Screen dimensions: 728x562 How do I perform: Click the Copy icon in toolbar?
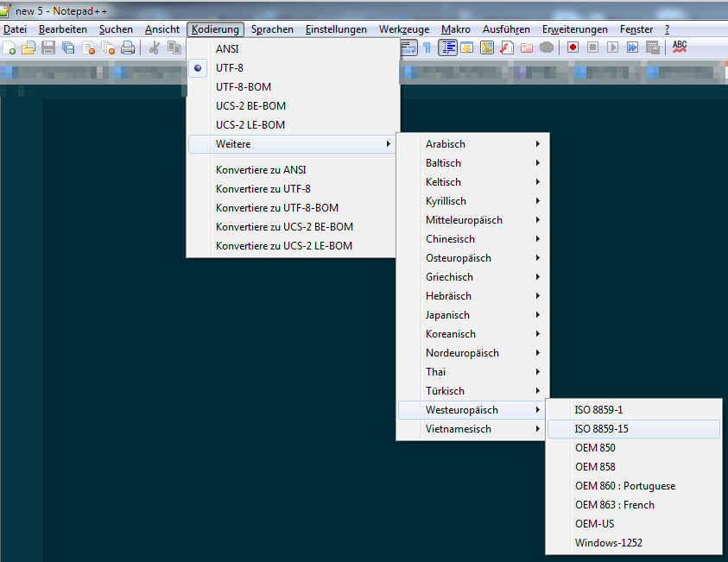pyautogui.click(x=174, y=47)
